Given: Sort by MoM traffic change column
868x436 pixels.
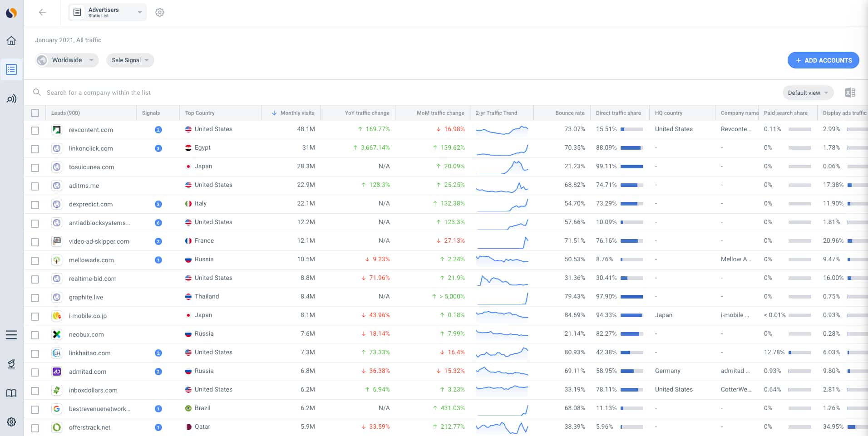Looking at the screenshot, I should point(440,113).
